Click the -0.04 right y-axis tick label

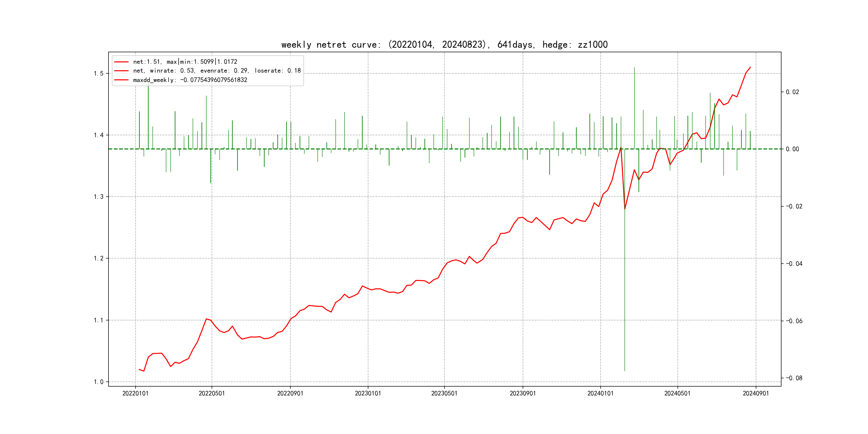(794, 264)
